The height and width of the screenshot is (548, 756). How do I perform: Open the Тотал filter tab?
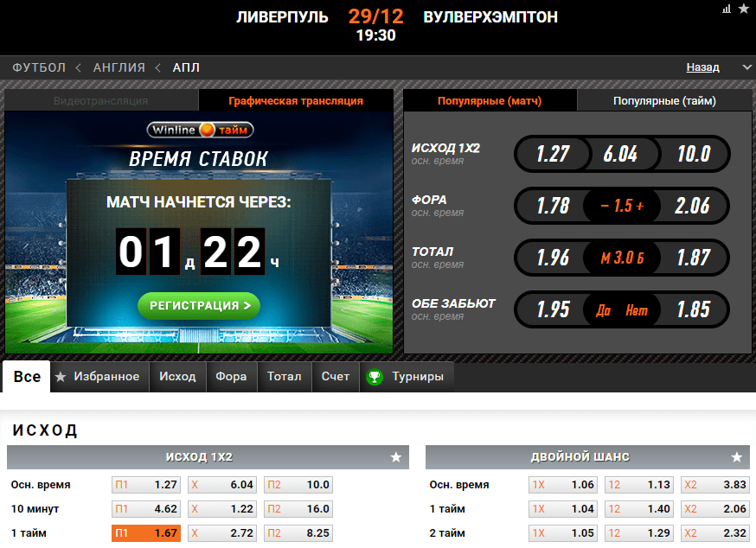[x=284, y=376]
